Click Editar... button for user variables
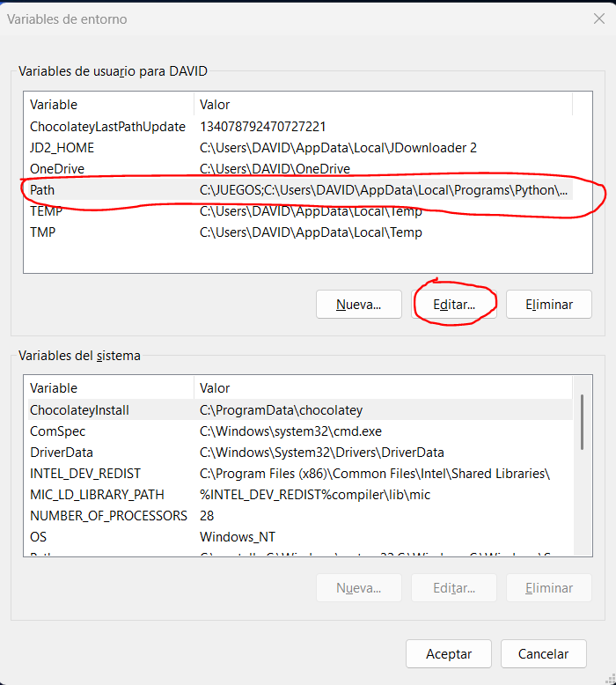 pyautogui.click(x=454, y=304)
